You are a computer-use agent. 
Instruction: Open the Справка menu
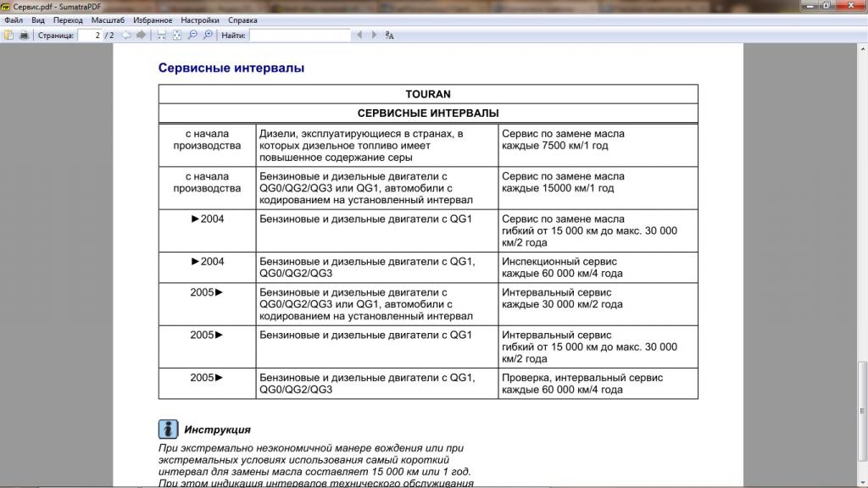point(242,20)
